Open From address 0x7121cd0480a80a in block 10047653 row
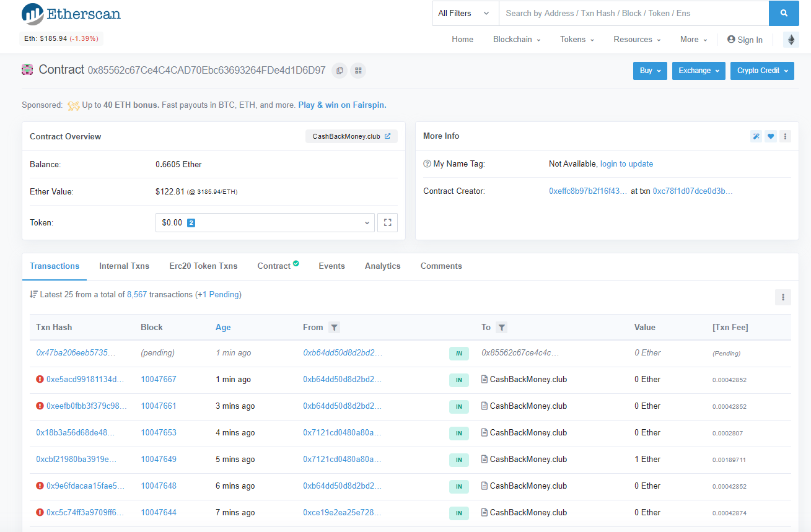 [x=342, y=433]
